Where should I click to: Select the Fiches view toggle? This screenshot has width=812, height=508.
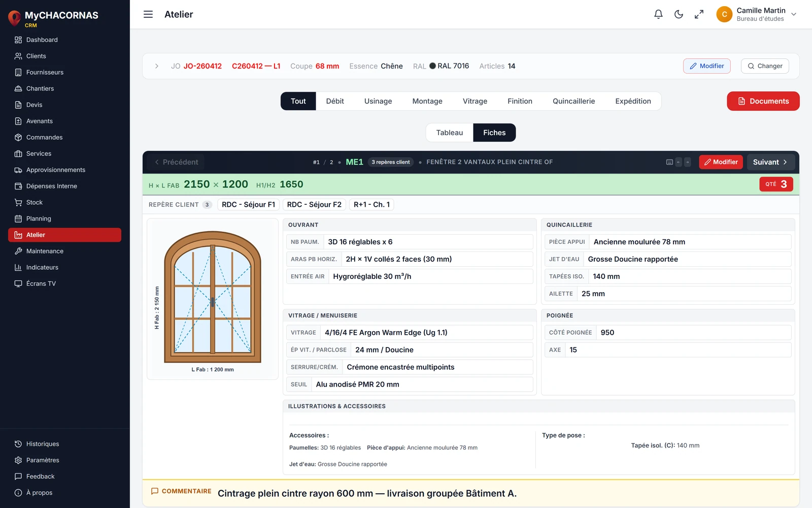pos(494,133)
